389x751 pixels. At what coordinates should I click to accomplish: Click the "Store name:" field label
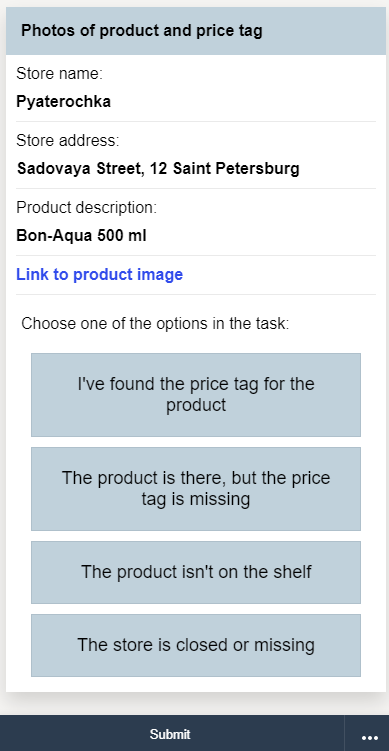(59, 74)
